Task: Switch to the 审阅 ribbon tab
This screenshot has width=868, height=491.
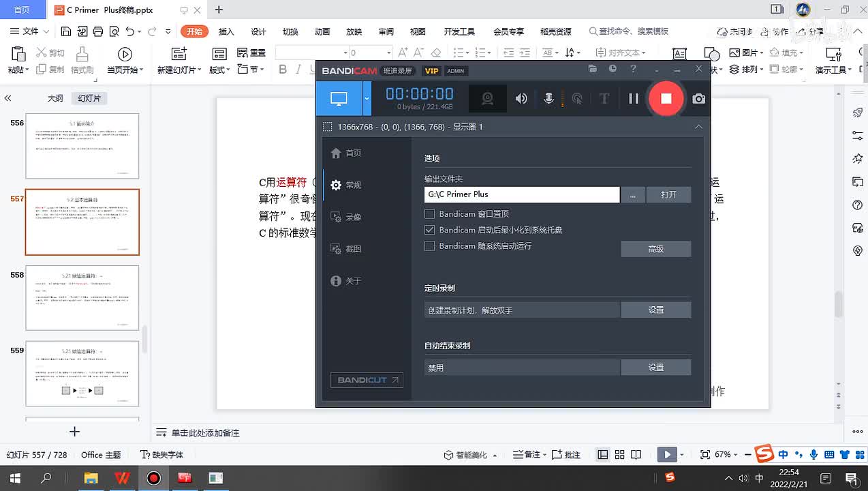Action: (x=386, y=31)
